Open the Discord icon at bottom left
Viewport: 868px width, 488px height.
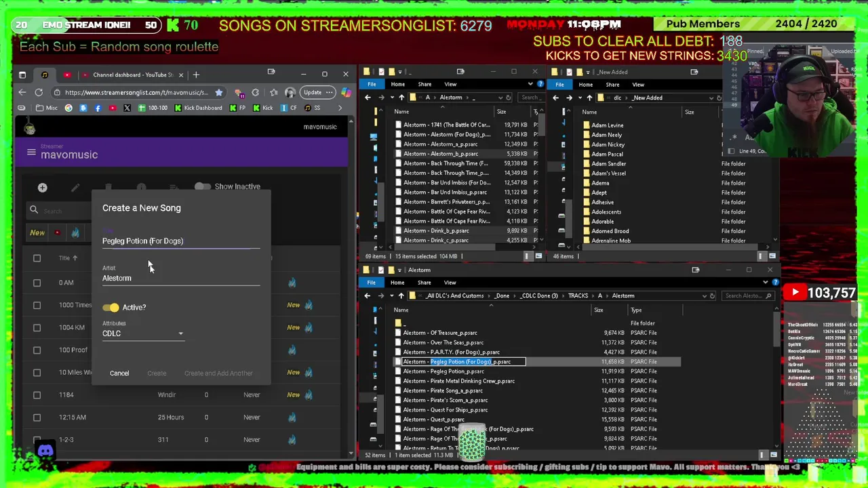(x=45, y=451)
